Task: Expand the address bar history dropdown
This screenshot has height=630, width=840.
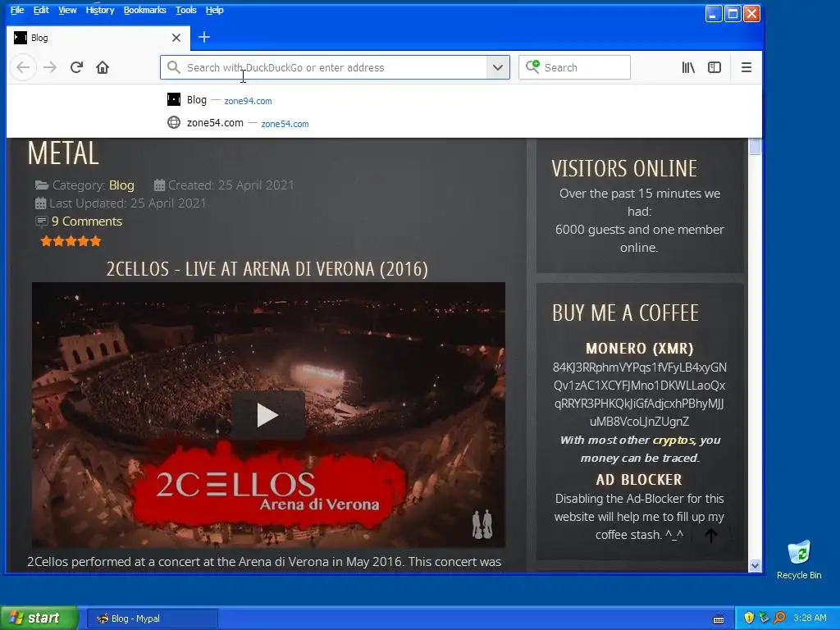Action: (498, 67)
